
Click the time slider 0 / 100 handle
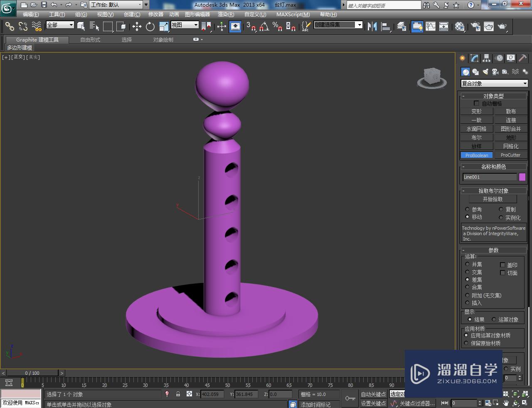[32, 373]
